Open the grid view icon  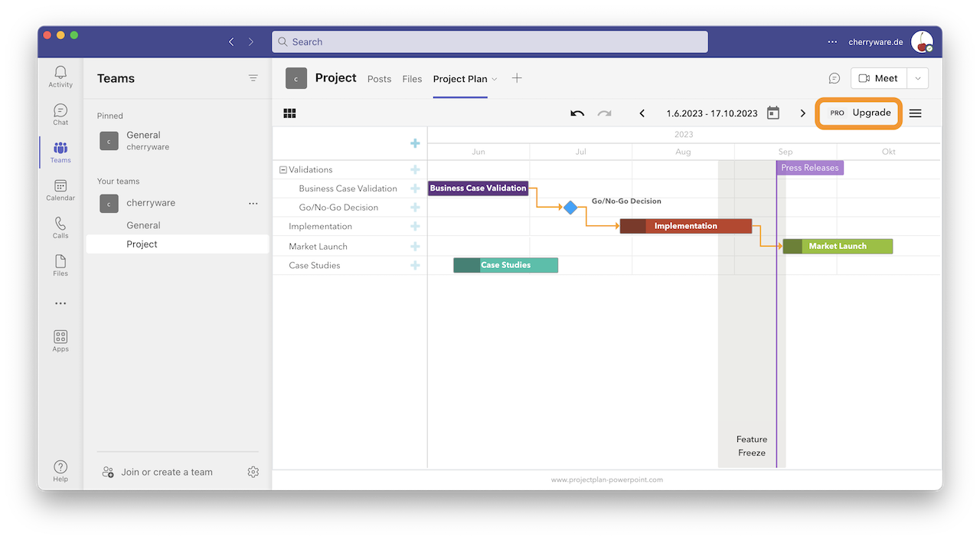click(x=289, y=113)
